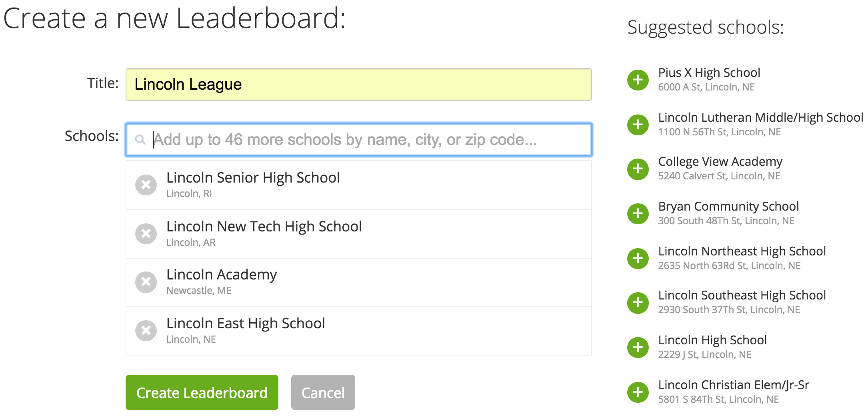The width and height of the screenshot is (868, 418).
Task: Add Pius X High School
Action: click(x=638, y=80)
